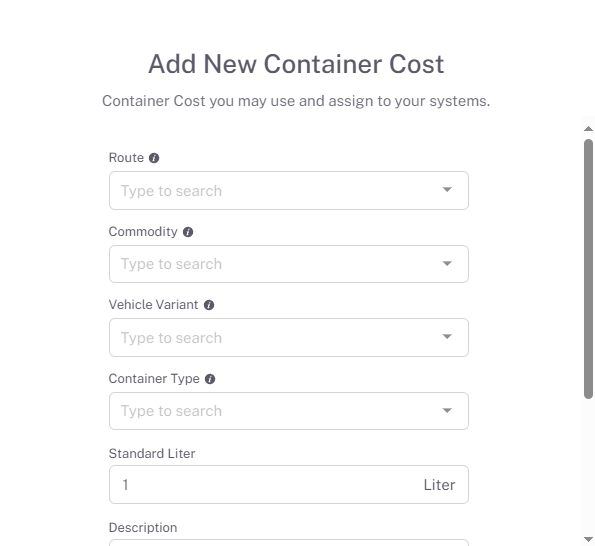Image resolution: width=595 pixels, height=546 pixels.
Task: Click the scrollbar up arrow
Action: tap(588, 129)
